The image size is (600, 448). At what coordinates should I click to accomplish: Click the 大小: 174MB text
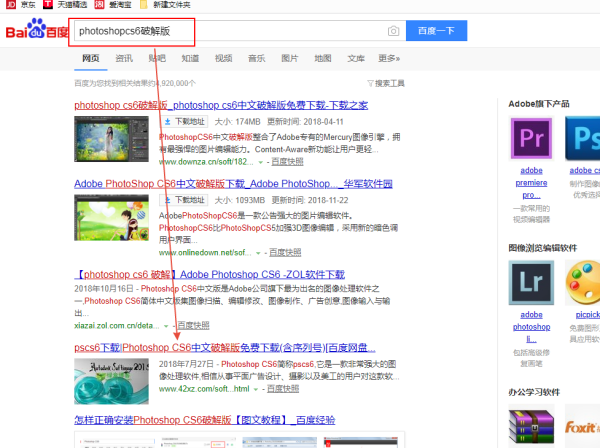tap(237, 122)
